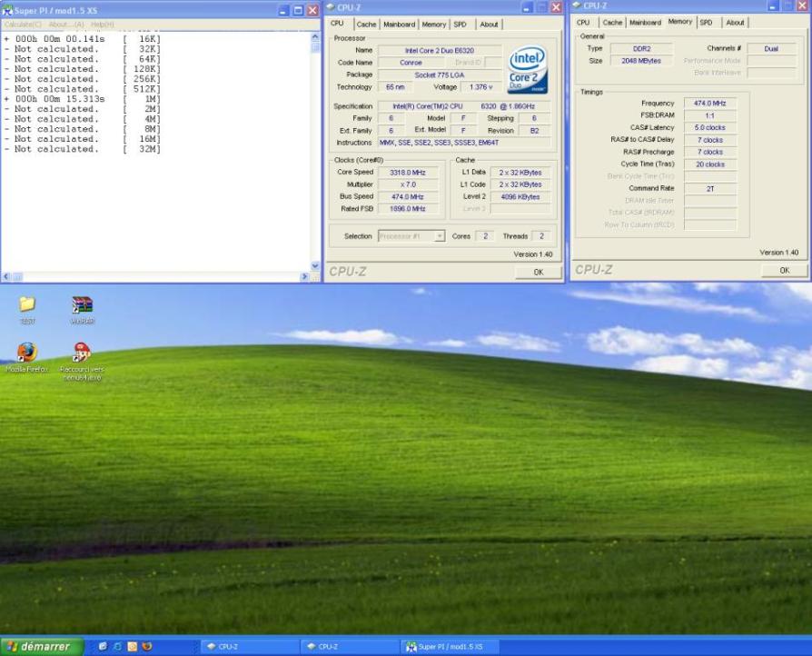
Task: Switch to CPU tab in CPU-Z Timings window
Action: 583,23
